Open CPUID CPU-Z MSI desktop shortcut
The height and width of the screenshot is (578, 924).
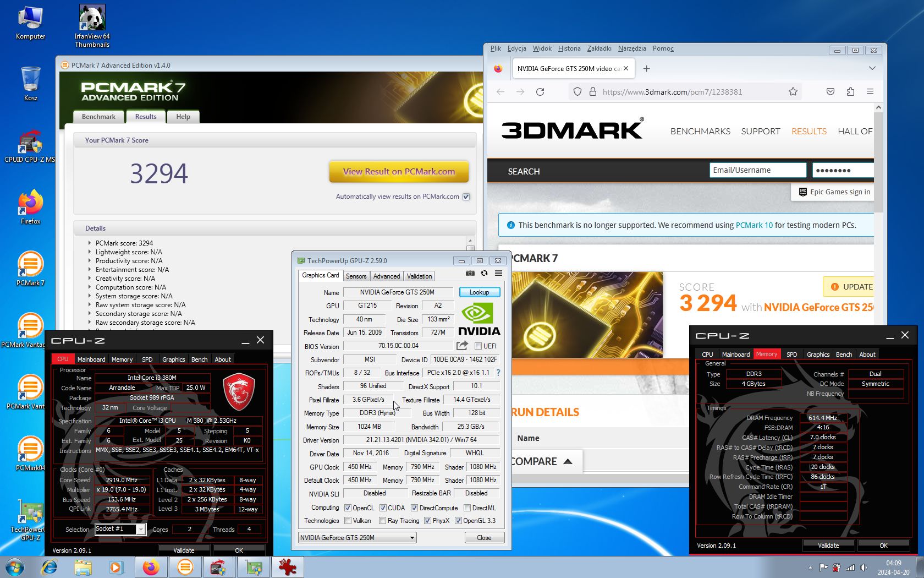click(x=30, y=146)
